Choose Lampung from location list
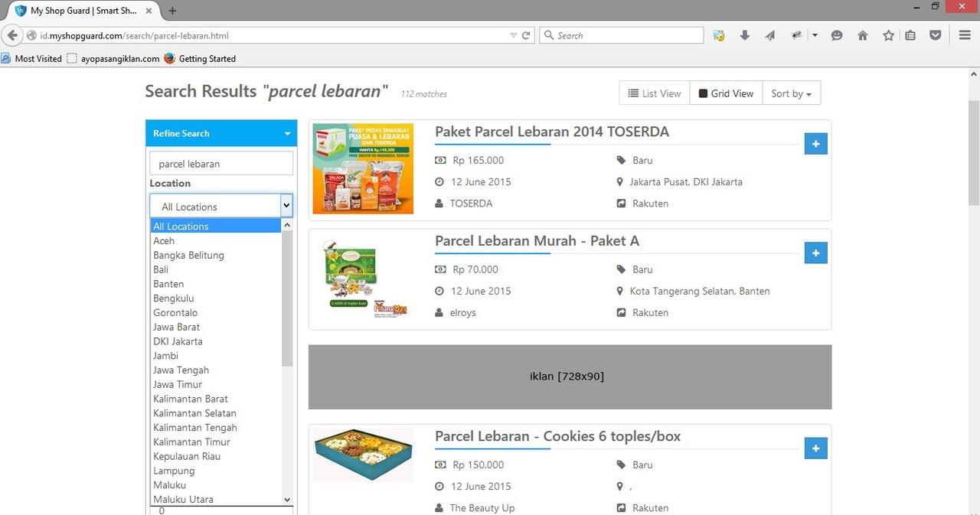980x515 pixels. coord(216,471)
